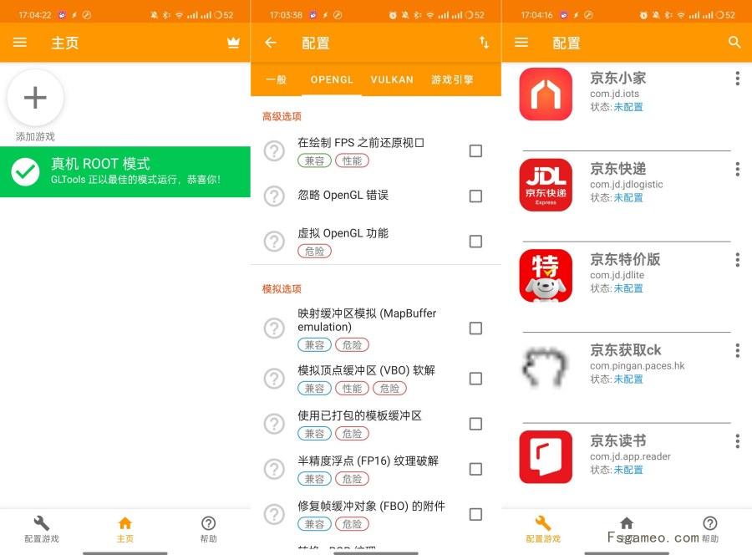Show help for 忽略 OpenGL 错误
The image size is (752, 560).
(x=274, y=196)
